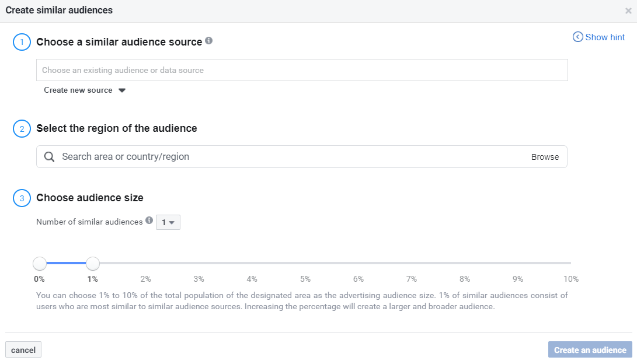This screenshot has height=364, width=637.
Task: Focus the existing audience or data source field
Action: pos(301,70)
